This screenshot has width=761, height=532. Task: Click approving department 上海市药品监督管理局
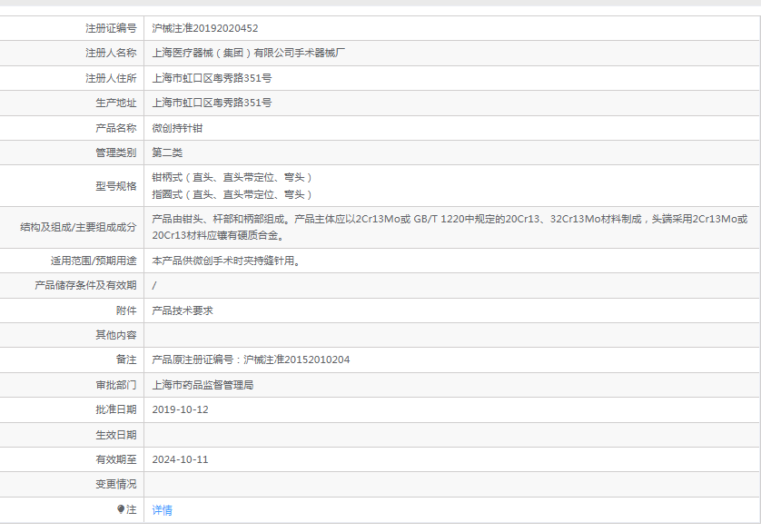point(203,385)
